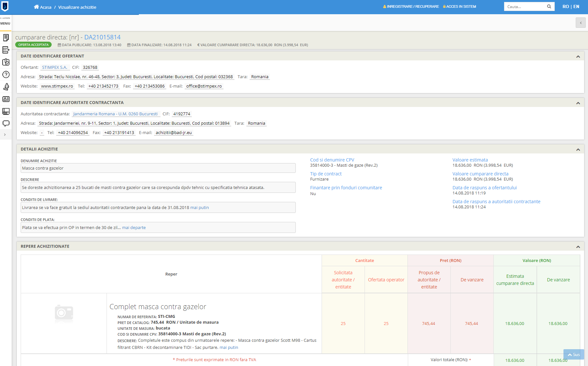Open Jandarmeria Romana - U.M. 0260 Bucuresti link
Viewport: 588px width, 366px height.
click(115, 114)
